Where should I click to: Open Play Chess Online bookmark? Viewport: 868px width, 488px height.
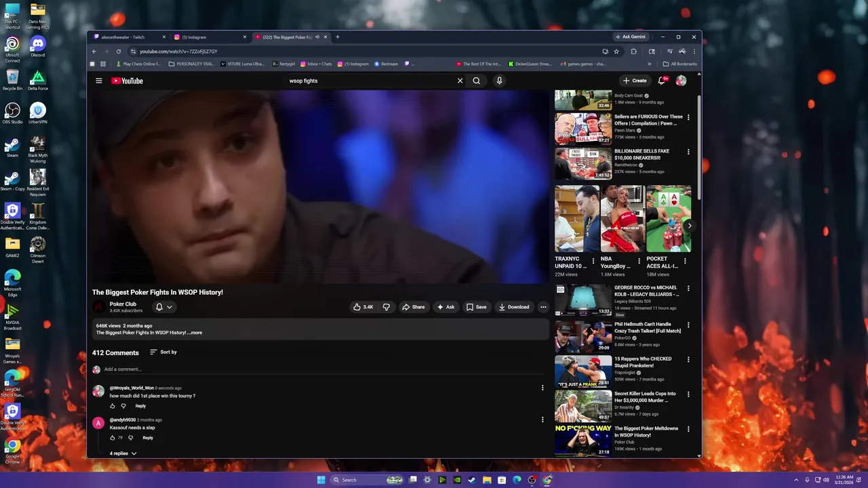tap(138, 64)
